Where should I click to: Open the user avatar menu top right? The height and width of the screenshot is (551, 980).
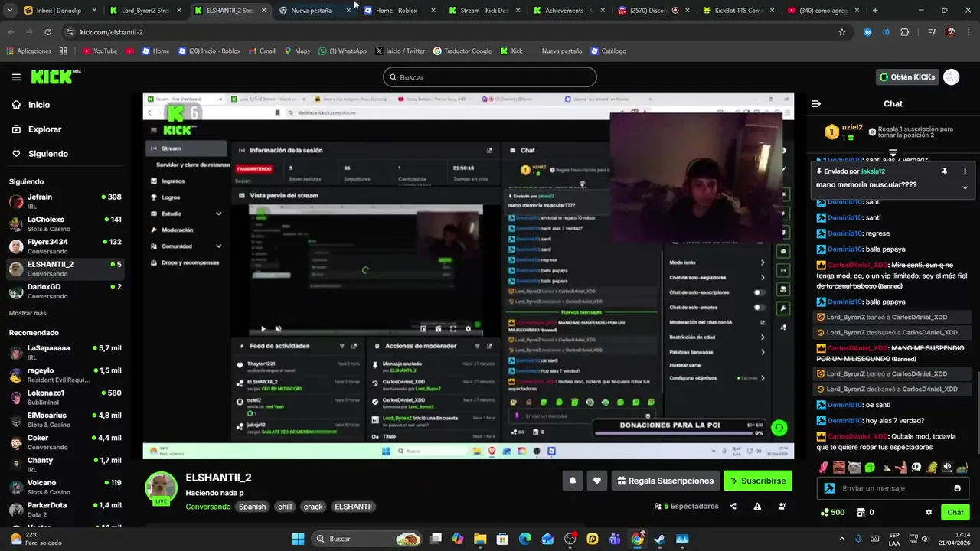951,77
